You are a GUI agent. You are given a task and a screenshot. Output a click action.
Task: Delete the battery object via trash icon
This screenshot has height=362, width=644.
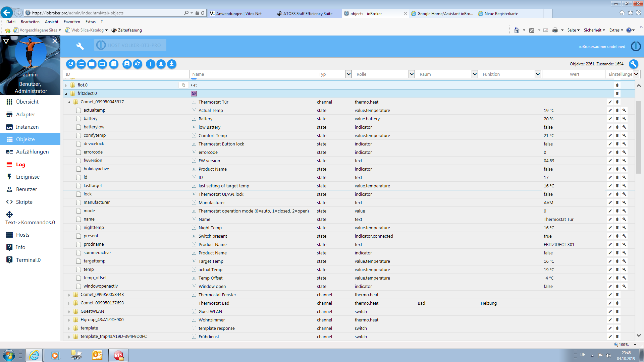tap(617, 119)
